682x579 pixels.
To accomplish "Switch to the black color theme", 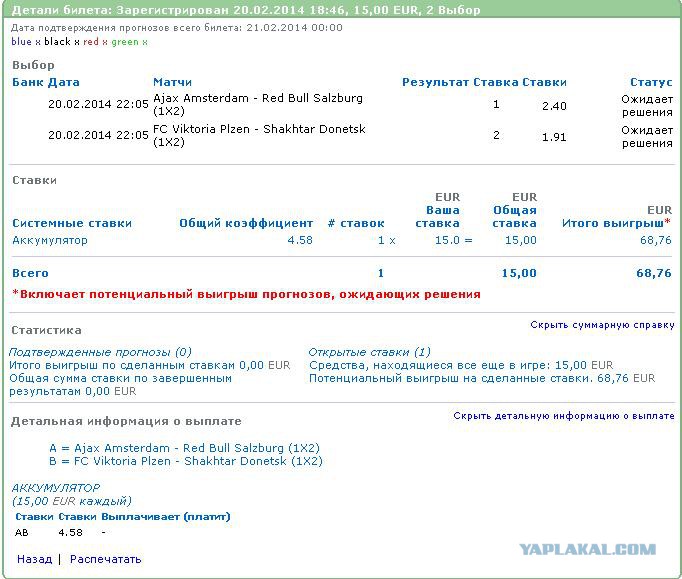I will (x=56, y=42).
